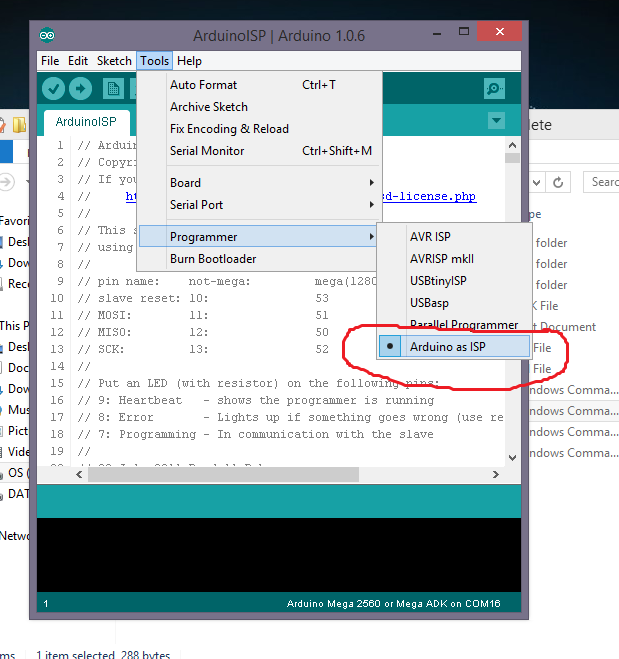619x659 pixels.
Task: Select Videos in Explorer navigation pane
Action: [x=15, y=452]
